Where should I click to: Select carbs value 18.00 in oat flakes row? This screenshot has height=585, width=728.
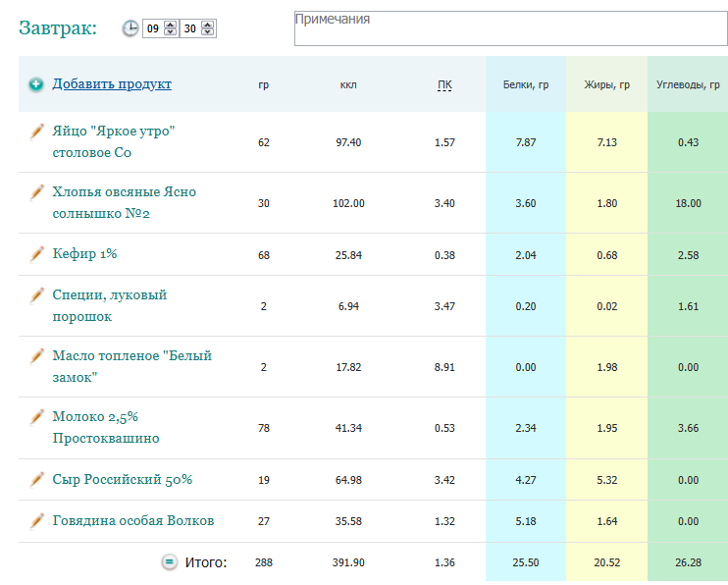(688, 203)
